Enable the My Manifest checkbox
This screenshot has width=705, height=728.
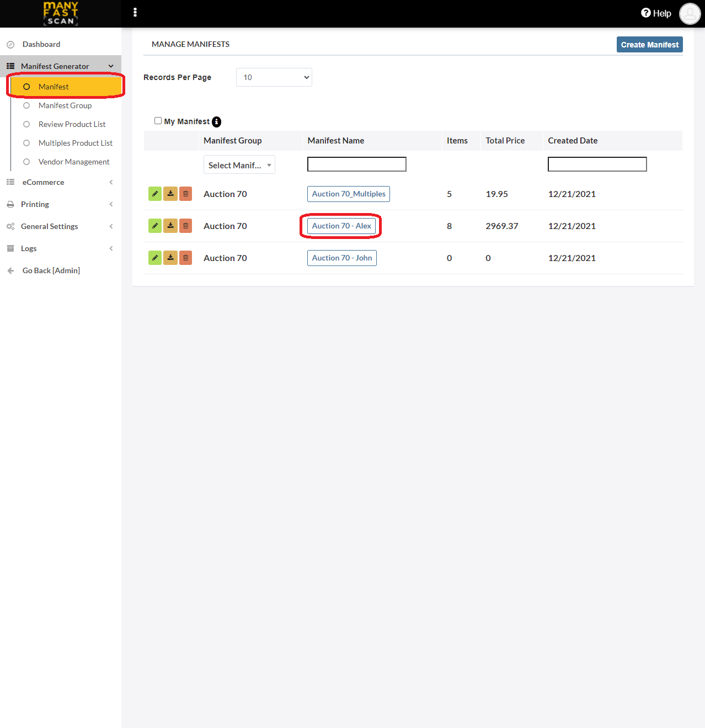click(x=158, y=121)
